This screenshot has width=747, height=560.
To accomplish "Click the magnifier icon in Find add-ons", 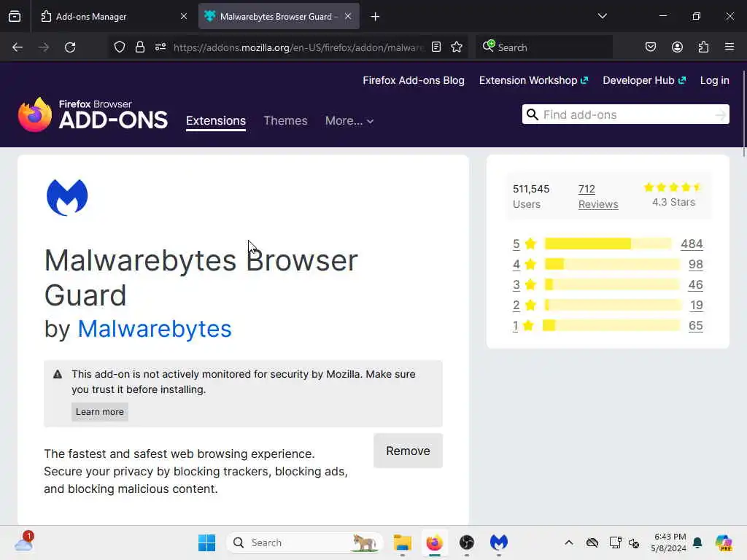I will (x=532, y=114).
